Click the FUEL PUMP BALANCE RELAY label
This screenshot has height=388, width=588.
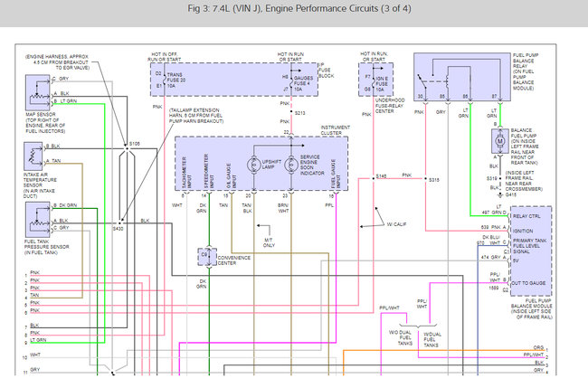pos(526,71)
